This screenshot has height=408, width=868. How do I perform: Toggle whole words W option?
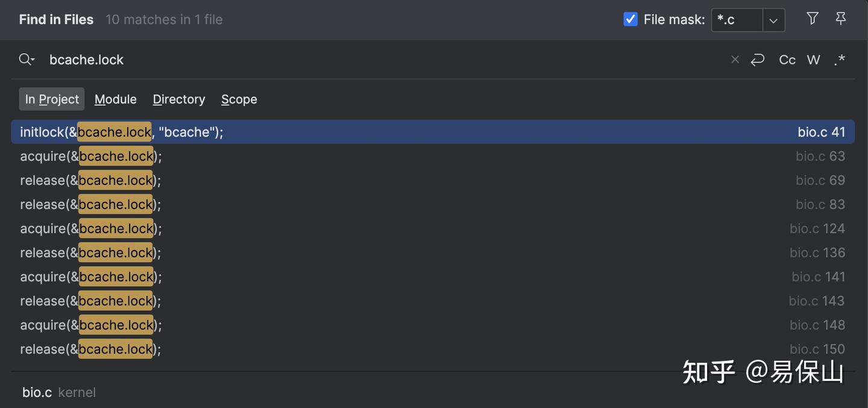click(x=814, y=59)
